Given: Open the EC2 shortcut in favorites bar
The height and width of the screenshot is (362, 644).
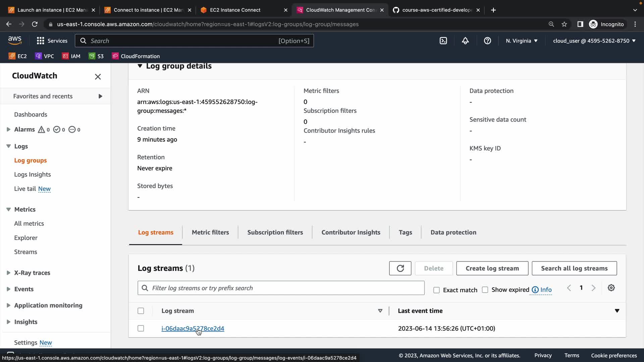Looking at the screenshot, I should pos(18,56).
